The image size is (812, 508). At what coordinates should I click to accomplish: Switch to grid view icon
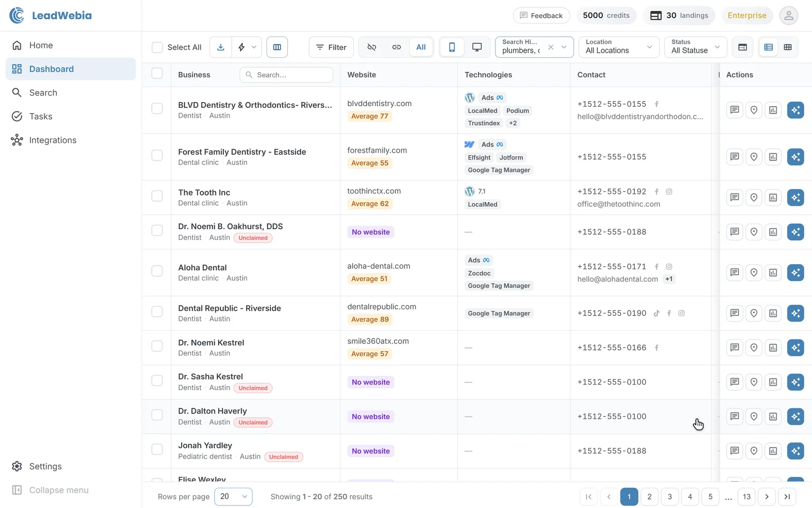point(788,47)
